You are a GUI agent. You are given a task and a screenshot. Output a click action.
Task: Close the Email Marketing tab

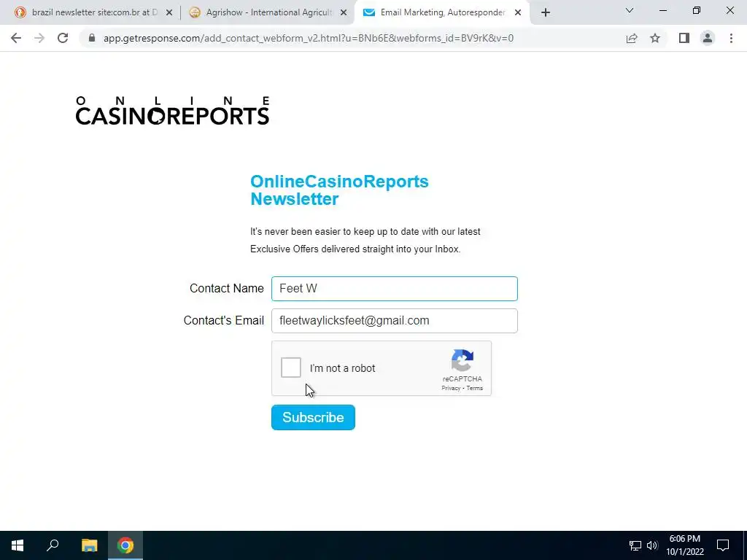click(x=518, y=12)
